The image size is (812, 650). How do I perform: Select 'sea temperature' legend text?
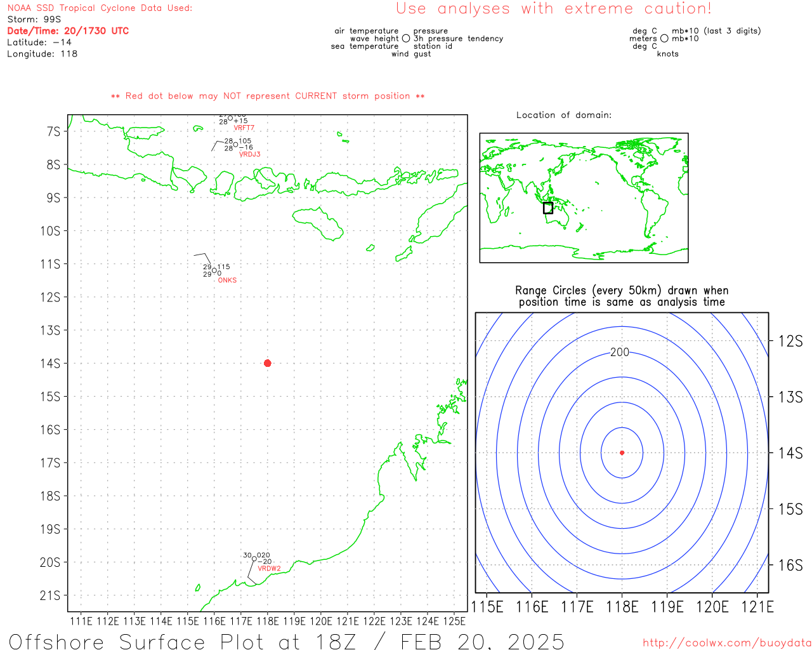(365, 46)
